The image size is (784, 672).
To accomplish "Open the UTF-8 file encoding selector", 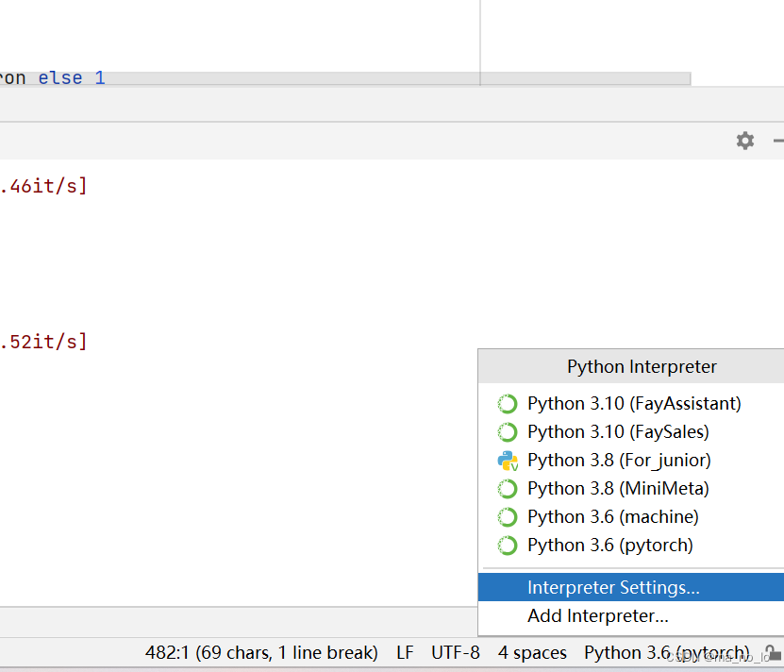I will tap(456, 652).
